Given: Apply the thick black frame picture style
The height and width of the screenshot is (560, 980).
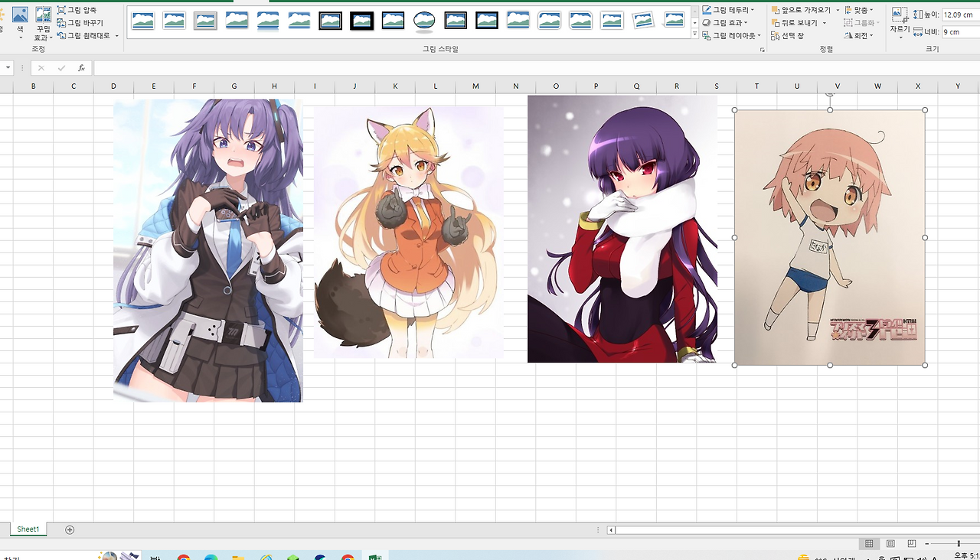Looking at the screenshot, I should (x=361, y=21).
